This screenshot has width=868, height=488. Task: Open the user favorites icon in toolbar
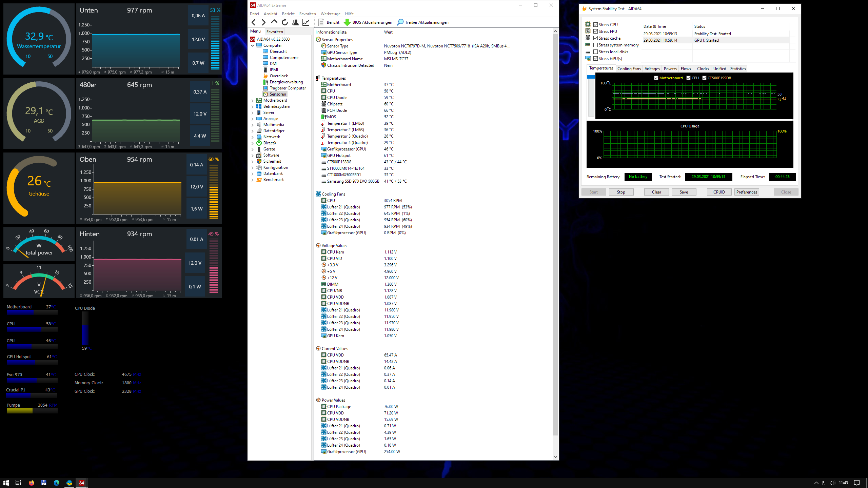tap(295, 22)
